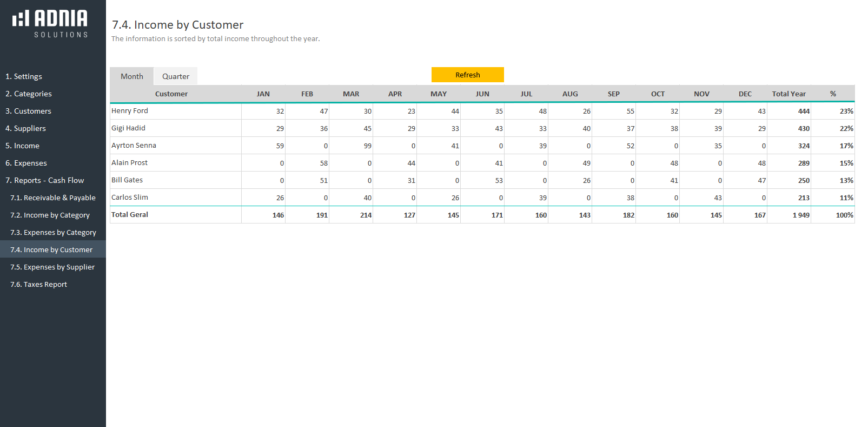This screenshot has height=427, width=868.
Task: Click the Total Year column header
Action: point(789,94)
